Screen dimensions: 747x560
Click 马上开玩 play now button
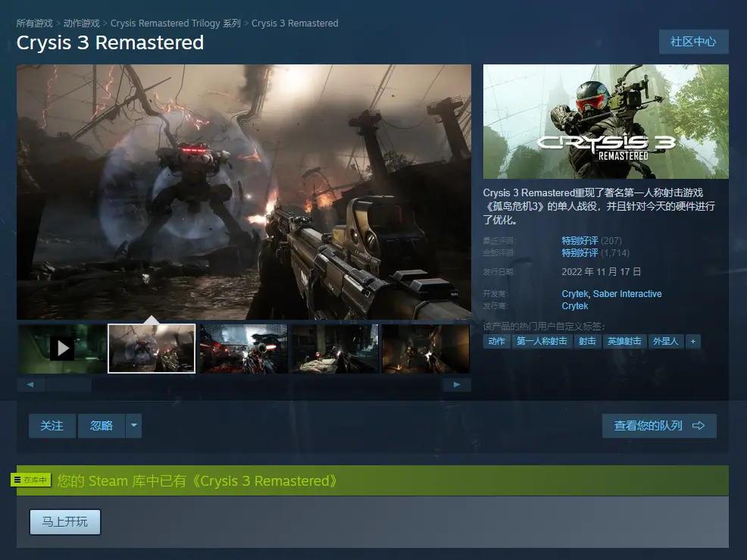[x=65, y=522]
